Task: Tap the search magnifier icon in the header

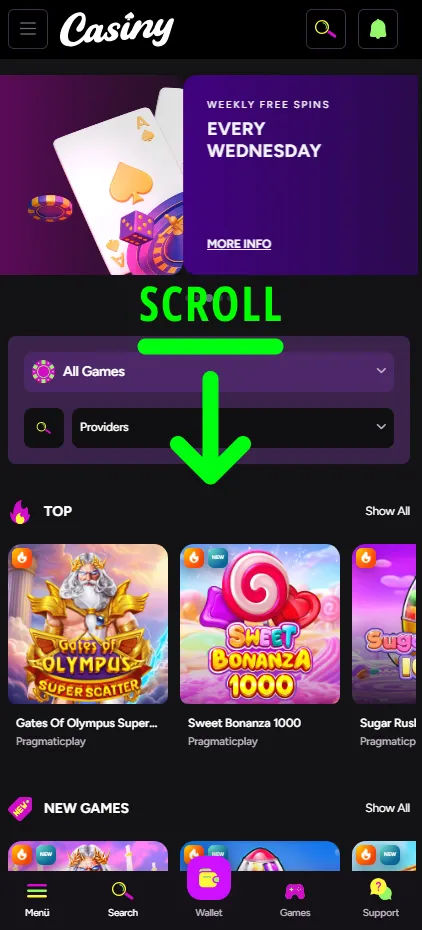Action: [325, 28]
